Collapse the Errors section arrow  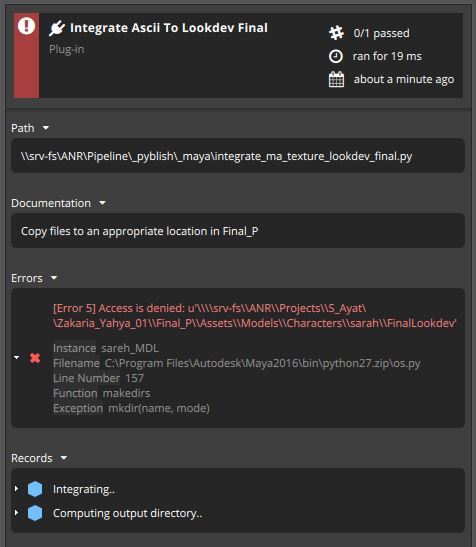(x=54, y=278)
